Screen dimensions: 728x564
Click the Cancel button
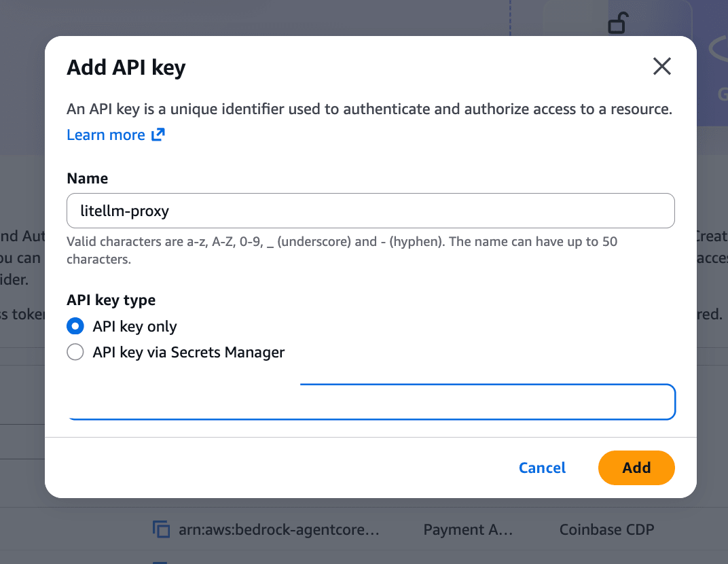point(542,468)
